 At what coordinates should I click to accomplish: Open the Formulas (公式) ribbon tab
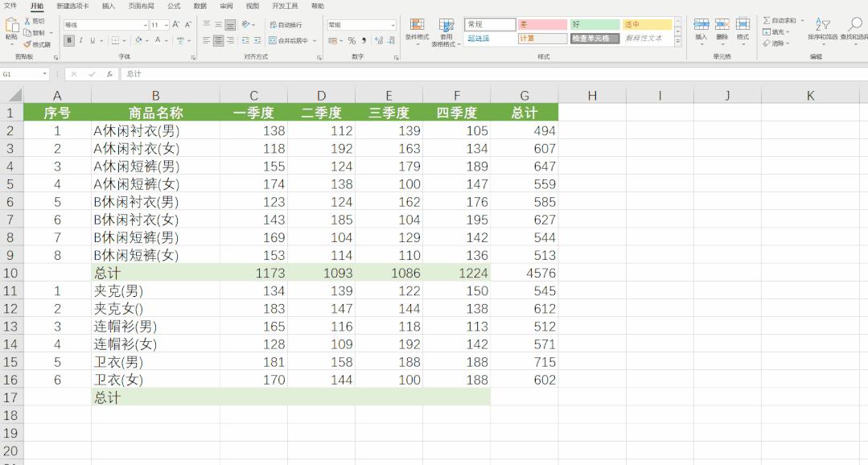click(174, 6)
